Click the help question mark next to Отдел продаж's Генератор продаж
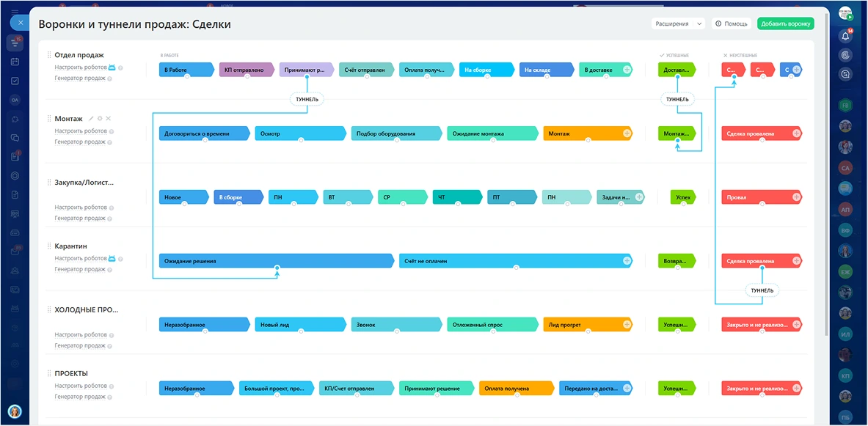Viewport: 868px width, 426px height. coord(110,78)
